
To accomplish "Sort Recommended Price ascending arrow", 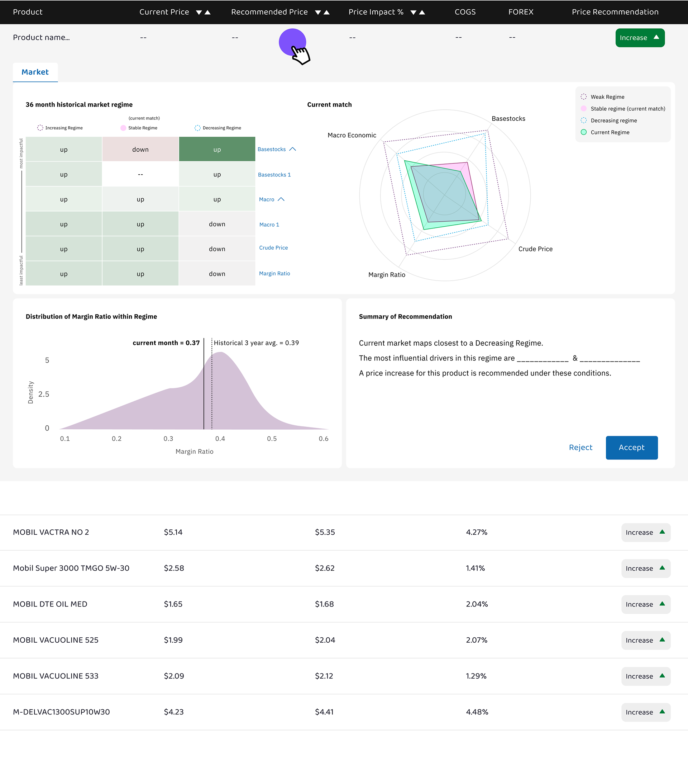I will coord(326,12).
